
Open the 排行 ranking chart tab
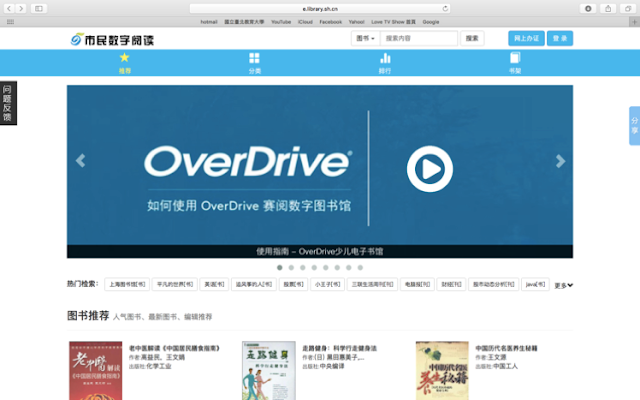[385, 63]
